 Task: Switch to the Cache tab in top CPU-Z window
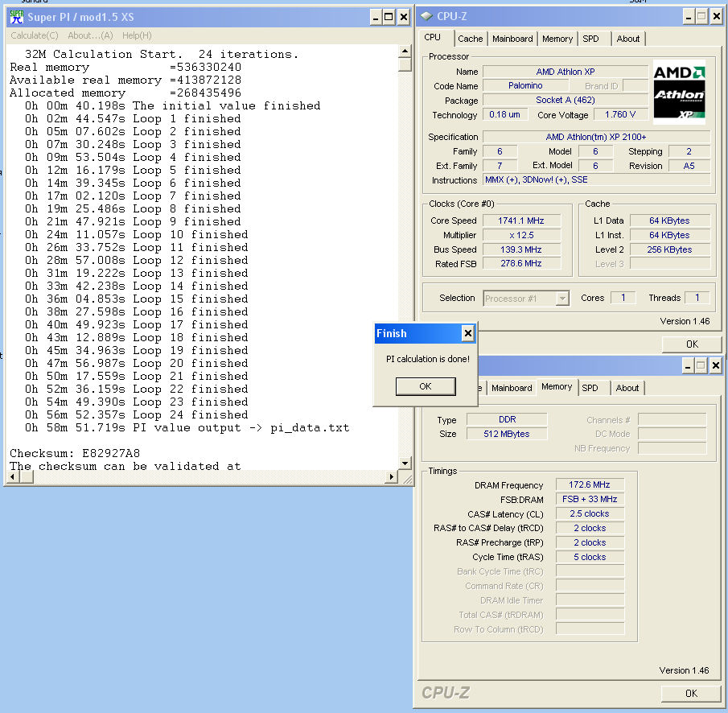pos(471,39)
